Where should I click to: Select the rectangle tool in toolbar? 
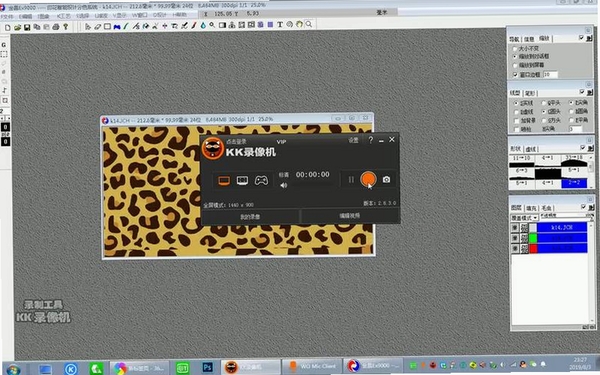108,26
